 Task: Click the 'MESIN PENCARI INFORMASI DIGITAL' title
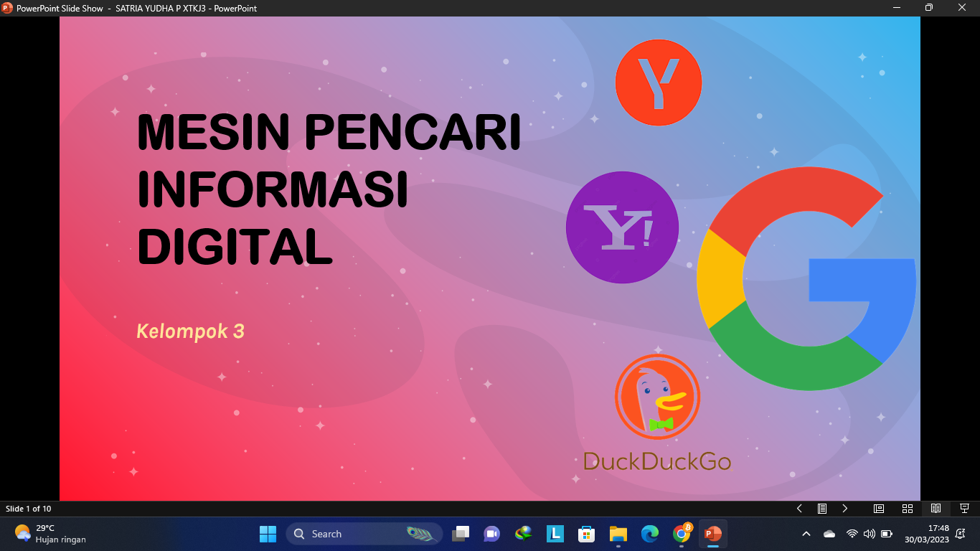pyautogui.click(x=329, y=190)
